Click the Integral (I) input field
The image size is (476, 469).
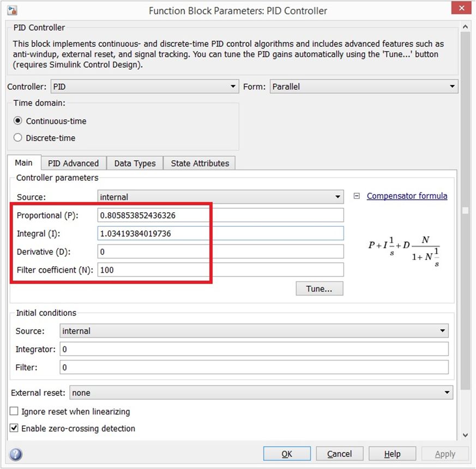tap(221, 233)
